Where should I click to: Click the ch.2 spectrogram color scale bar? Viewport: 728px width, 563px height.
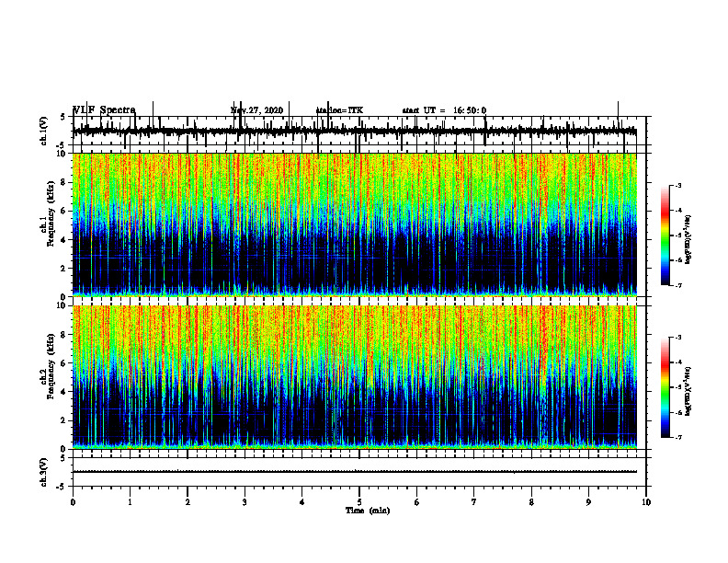pos(665,387)
